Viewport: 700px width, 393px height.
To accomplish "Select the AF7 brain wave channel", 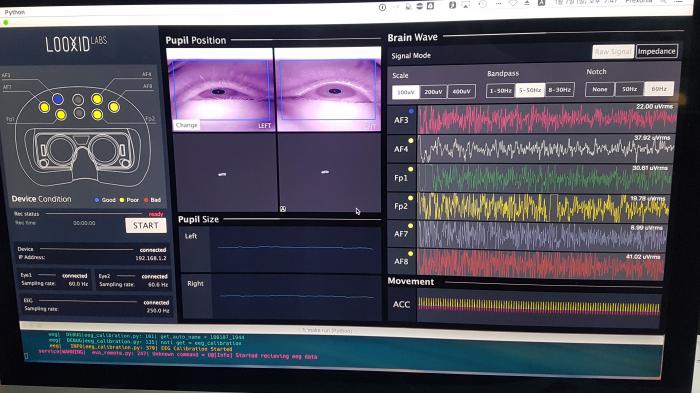I will click(x=401, y=234).
